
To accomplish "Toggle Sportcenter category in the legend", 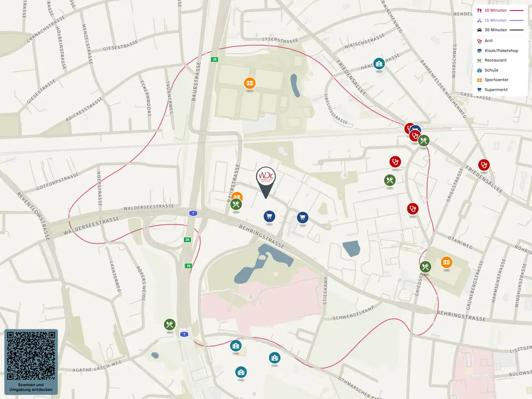I will point(493,80).
